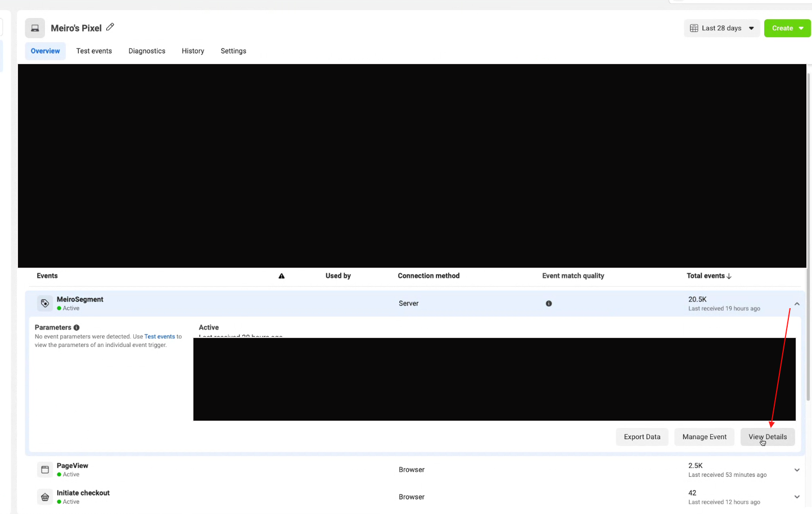Viewport: 812px width, 514px height.
Task: Click the Total events column header text
Action: 706,276
